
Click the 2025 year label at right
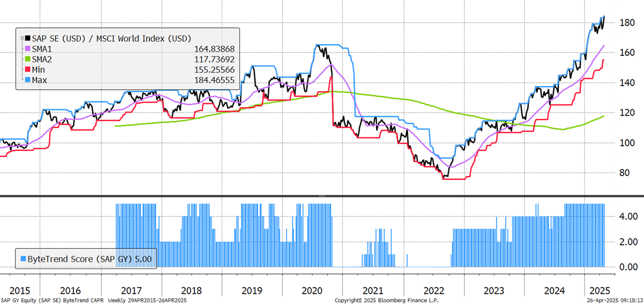[x=599, y=290]
